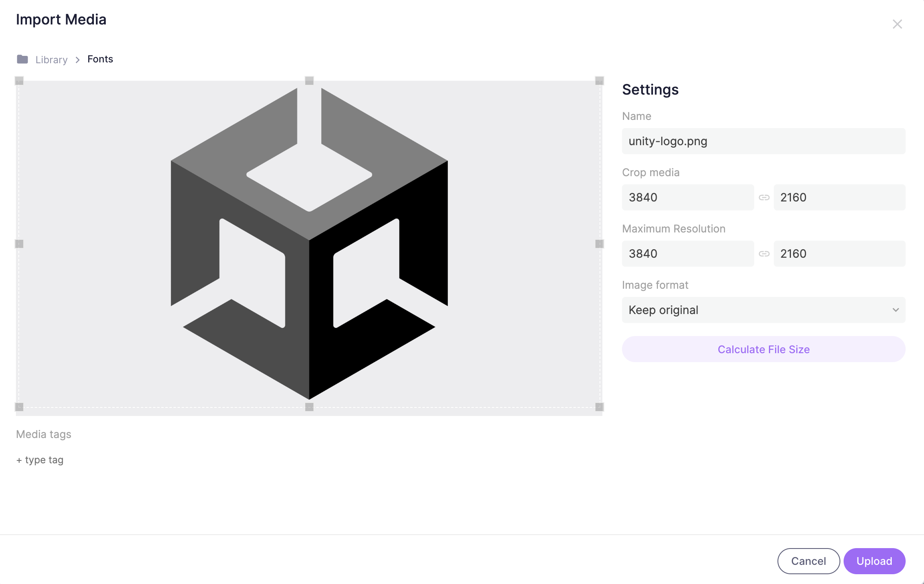The image size is (924, 584).
Task: Toggle the Crop media aspect link icon
Action: coord(764,197)
